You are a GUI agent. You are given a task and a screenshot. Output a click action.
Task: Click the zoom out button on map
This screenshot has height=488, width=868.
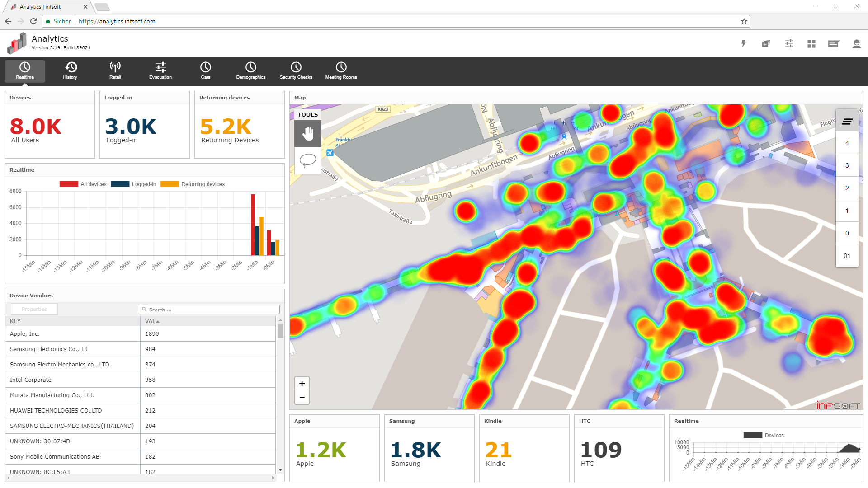click(302, 397)
